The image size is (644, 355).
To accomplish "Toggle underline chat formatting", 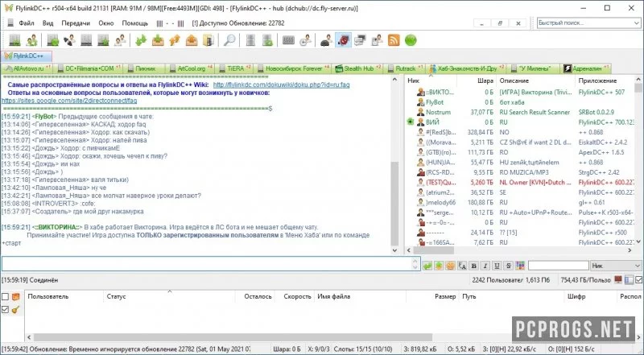I will 497,266.
